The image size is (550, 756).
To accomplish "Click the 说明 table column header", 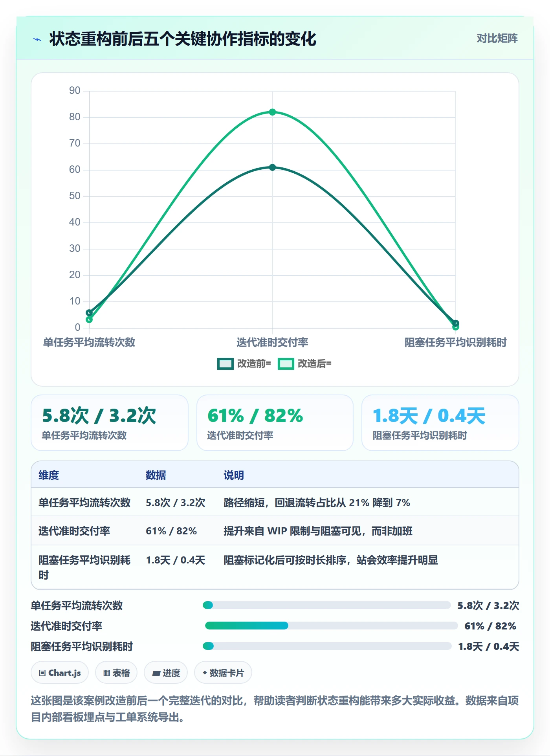I will 234,475.
